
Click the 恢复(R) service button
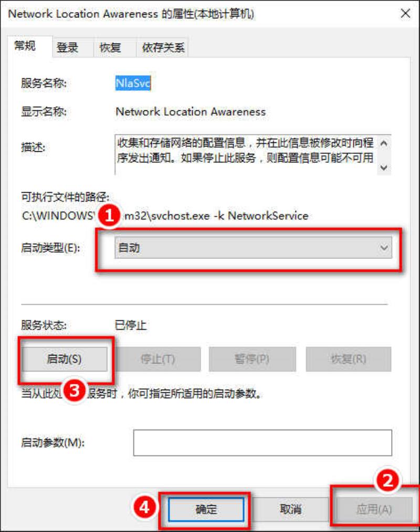coord(349,359)
